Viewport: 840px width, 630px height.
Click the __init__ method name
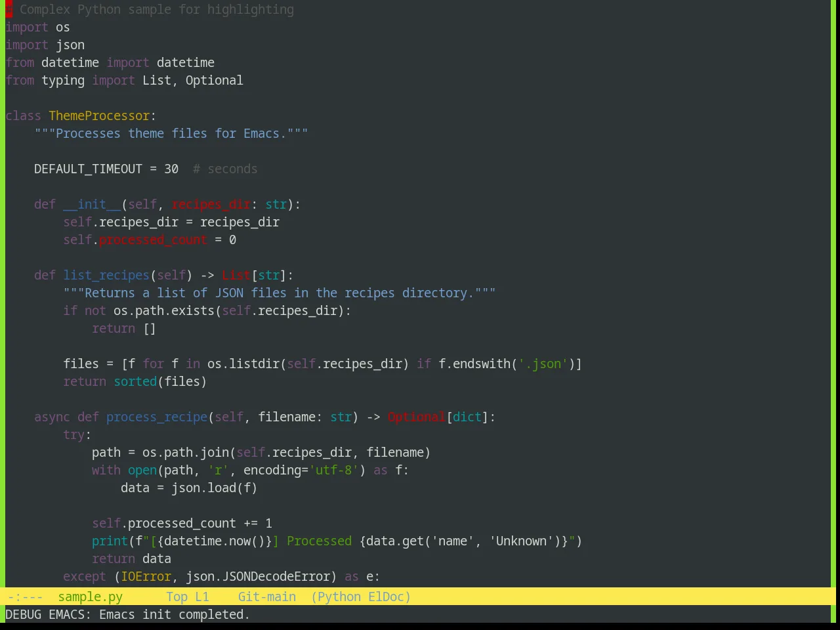pyautogui.click(x=92, y=204)
